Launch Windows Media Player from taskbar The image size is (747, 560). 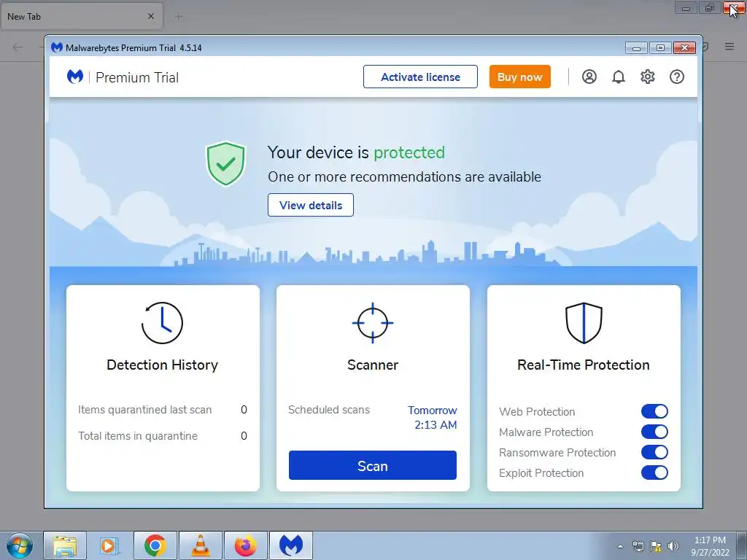click(109, 545)
